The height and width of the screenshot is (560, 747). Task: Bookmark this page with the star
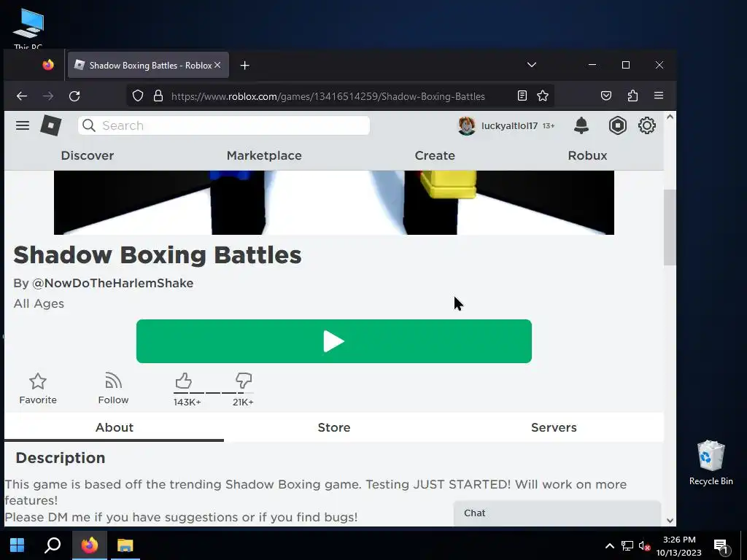(x=543, y=96)
